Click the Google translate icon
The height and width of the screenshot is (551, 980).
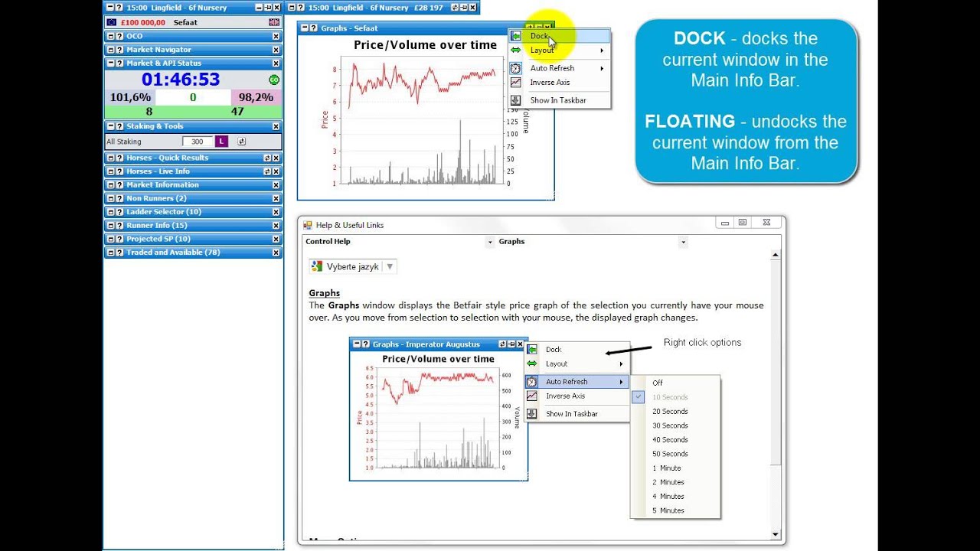tap(317, 266)
